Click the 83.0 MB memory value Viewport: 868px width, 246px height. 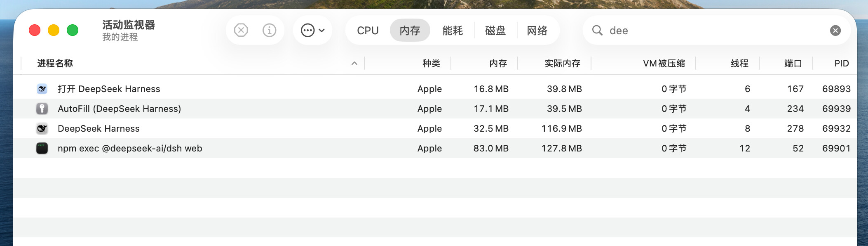[491, 148]
